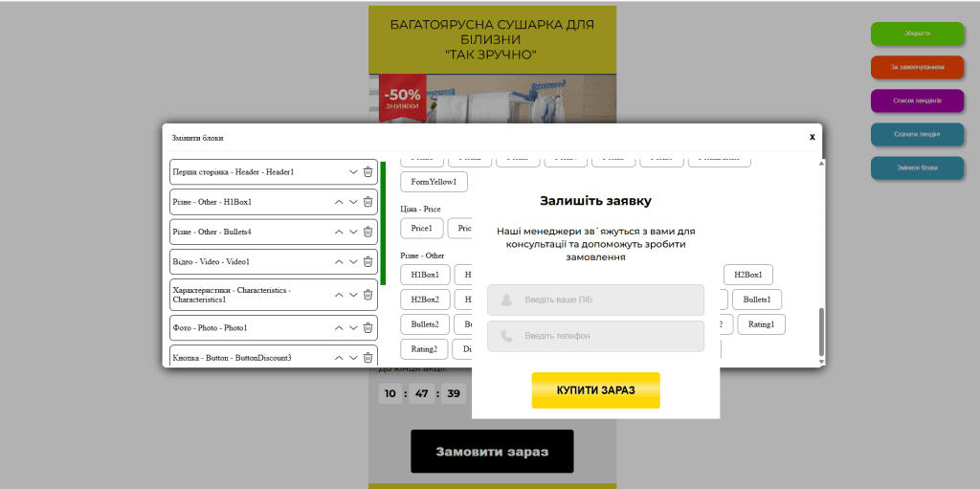Click the black Замовити зараз button
The width and height of the screenshot is (980, 489).
492,452
